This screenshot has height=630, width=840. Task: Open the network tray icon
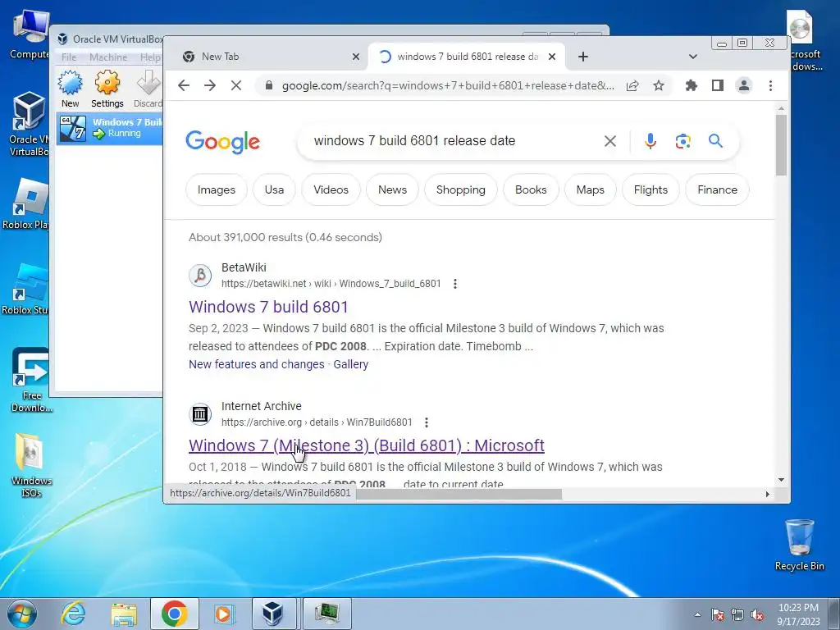(x=737, y=614)
